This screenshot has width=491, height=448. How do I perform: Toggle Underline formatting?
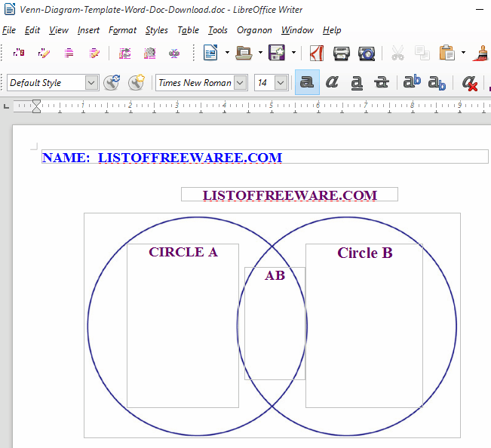click(x=357, y=82)
